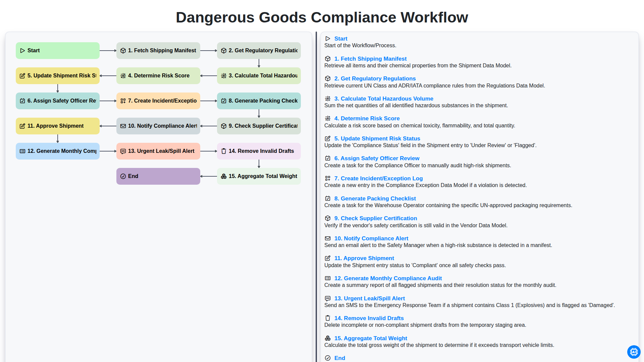Image resolution: width=644 pixels, height=362 pixels.
Task: Click the trash icon beside the Remove Invalid Drafts list heading
Action: [x=328, y=318]
